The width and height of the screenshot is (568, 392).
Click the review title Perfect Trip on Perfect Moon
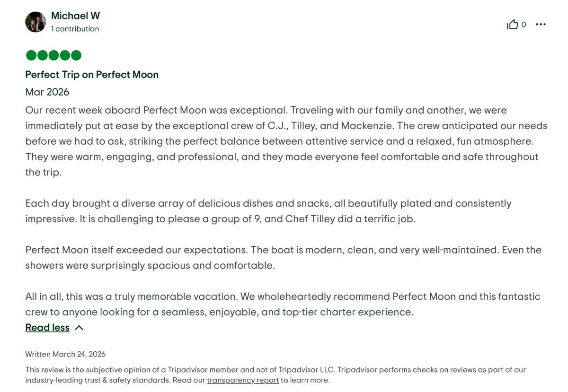(x=92, y=75)
